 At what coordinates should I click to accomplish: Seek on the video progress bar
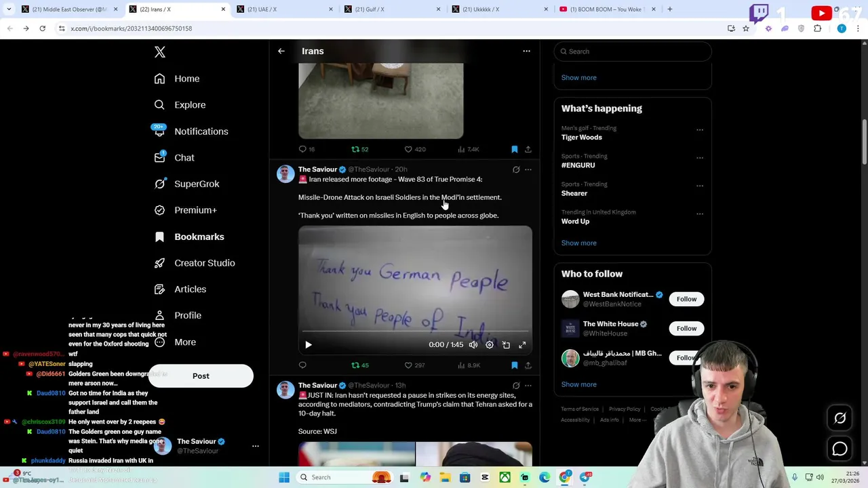tap(415, 332)
